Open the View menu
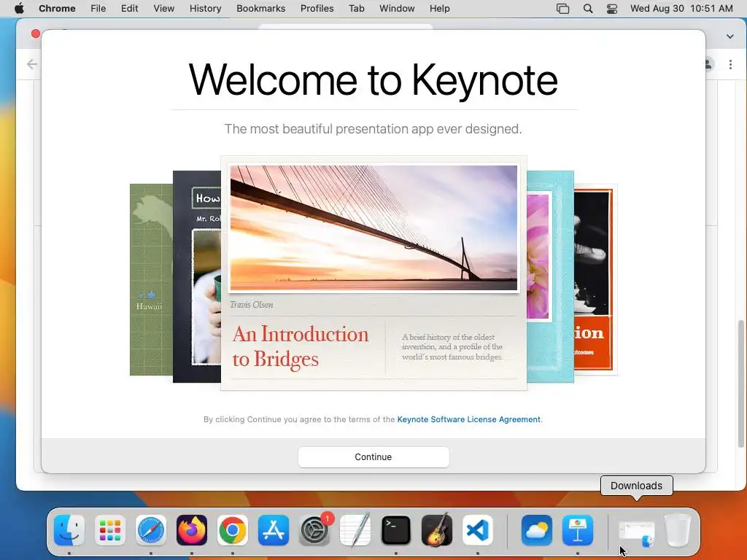 coord(164,8)
